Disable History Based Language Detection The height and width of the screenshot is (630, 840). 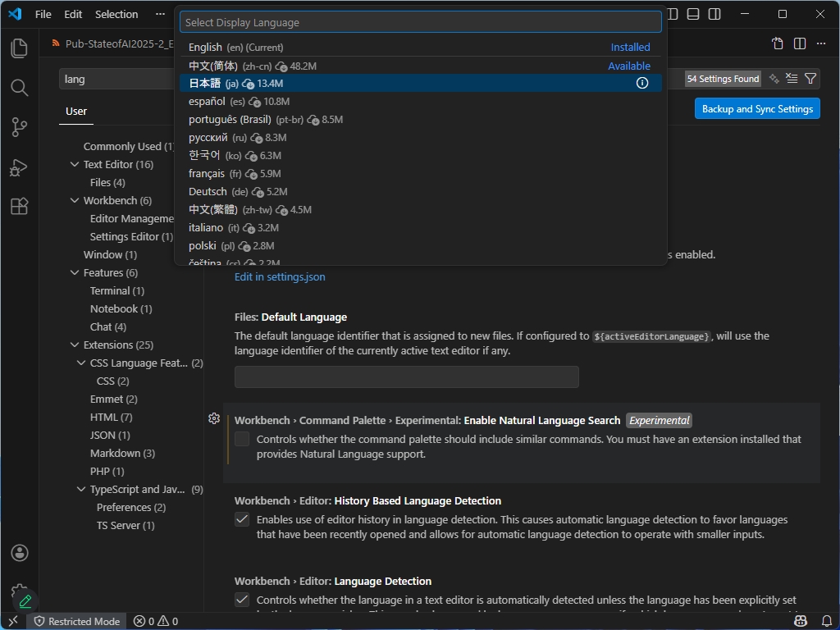(242, 519)
